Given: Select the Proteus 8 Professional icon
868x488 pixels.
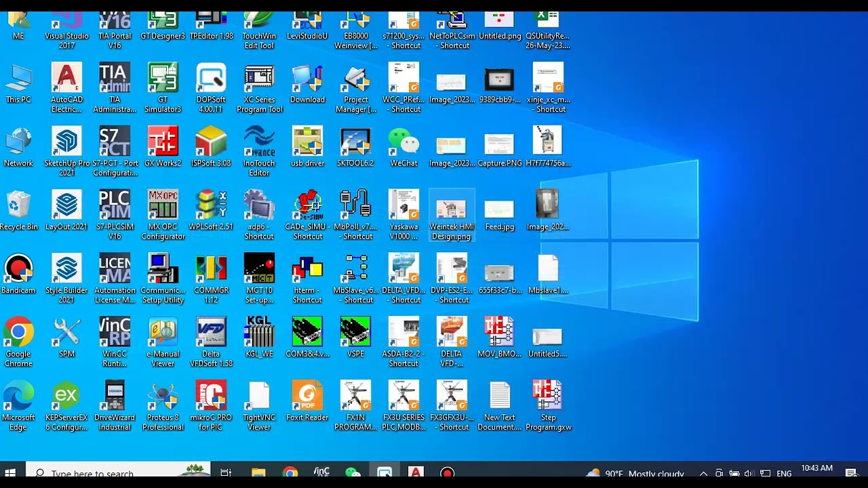Looking at the screenshot, I should pyautogui.click(x=163, y=406).
